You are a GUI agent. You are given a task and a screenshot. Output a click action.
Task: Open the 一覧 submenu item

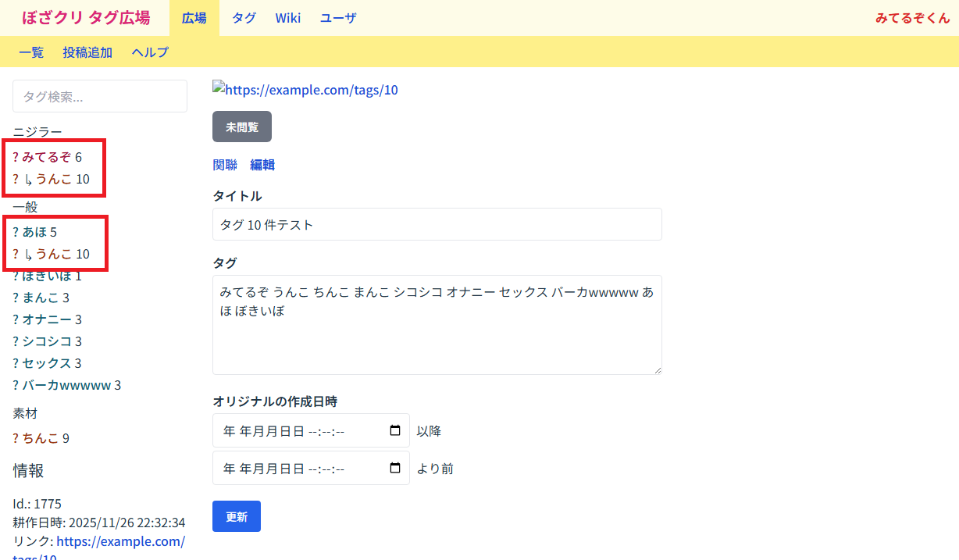pyautogui.click(x=31, y=52)
